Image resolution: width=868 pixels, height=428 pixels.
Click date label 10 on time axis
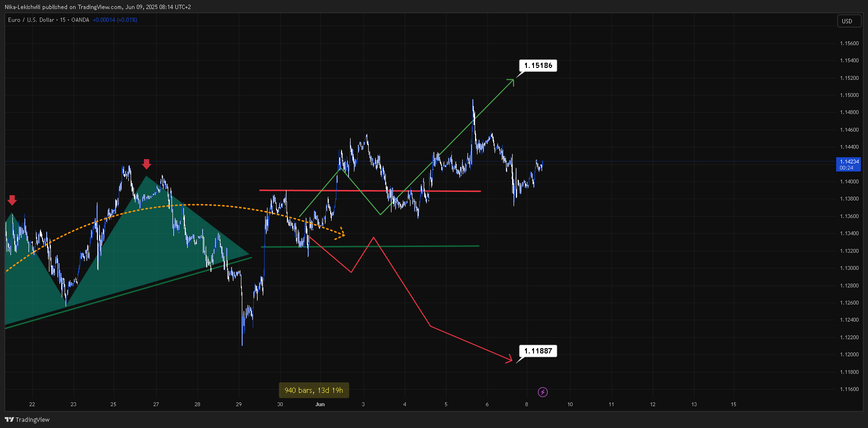pyautogui.click(x=570, y=404)
